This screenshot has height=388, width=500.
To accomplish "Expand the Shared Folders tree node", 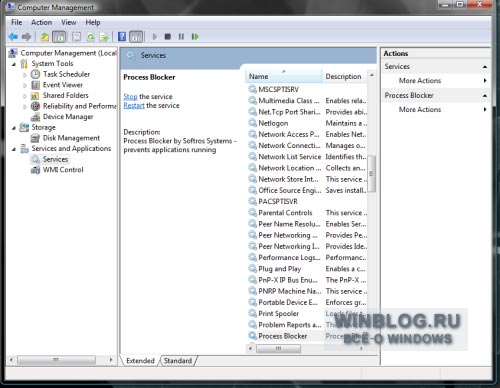I will click(25, 96).
